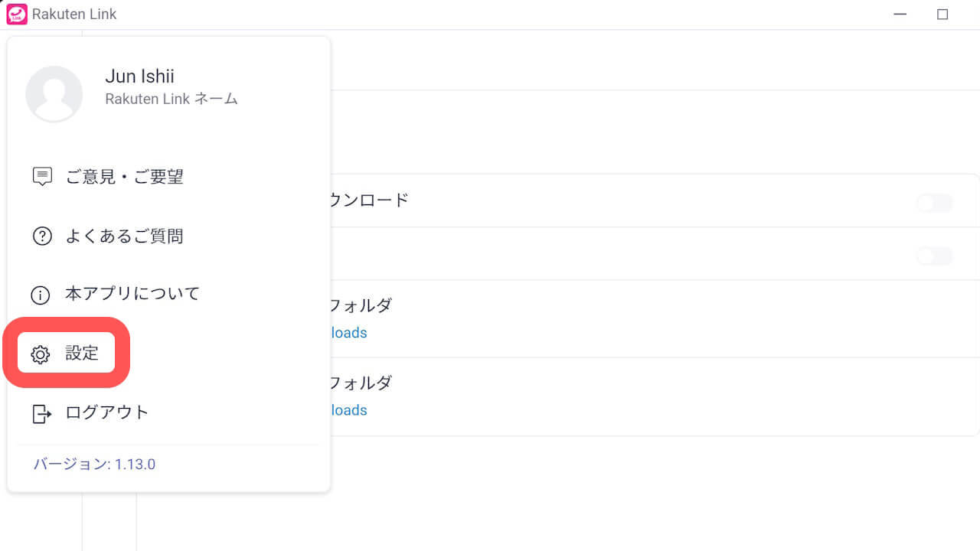The width and height of the screenshot is (980, 551).
Task: Turn on the second toggle switch below it
Action: click(x=933, y=256)
